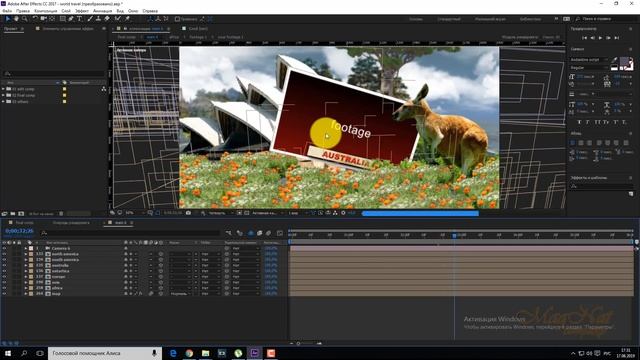
Task: Select the Brush tool
Action: click(90, 19)
